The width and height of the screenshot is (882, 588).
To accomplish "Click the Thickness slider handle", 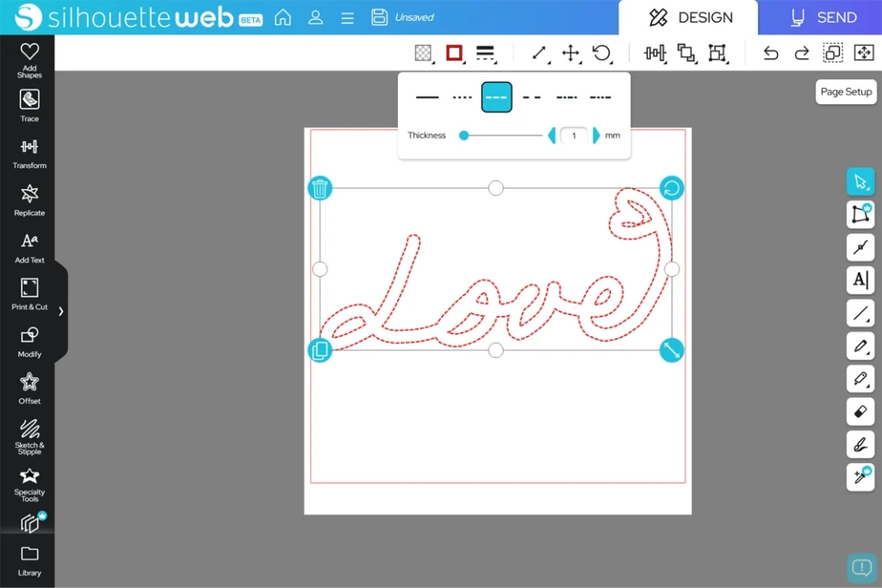I will click(463, 135).
